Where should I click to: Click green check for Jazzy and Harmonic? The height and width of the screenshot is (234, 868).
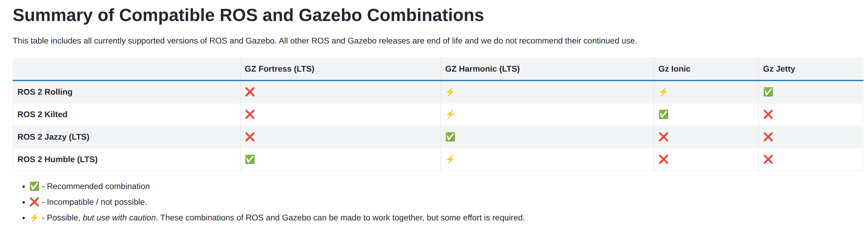click(x=450, y=137)
